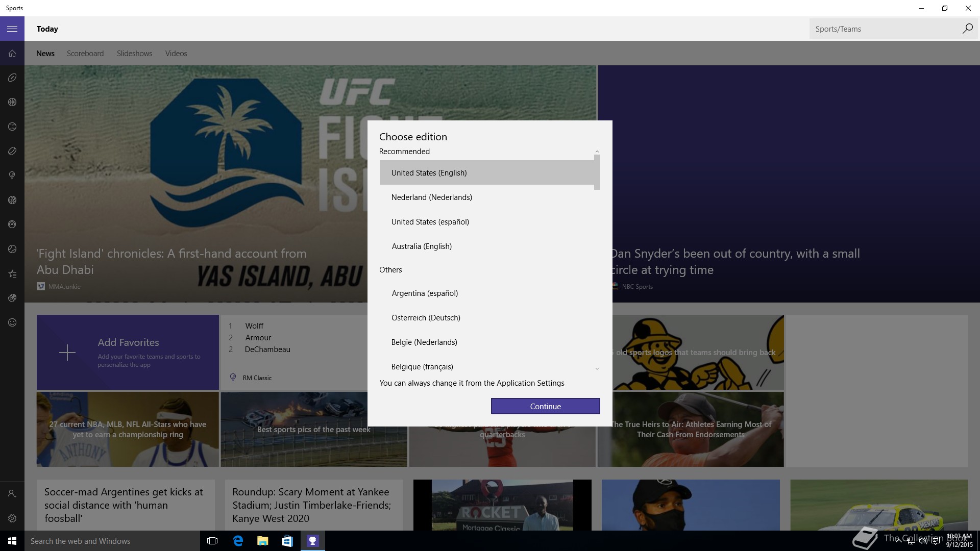Switch to the Slideshows tab
980x551 pixels.
point(134,54)
